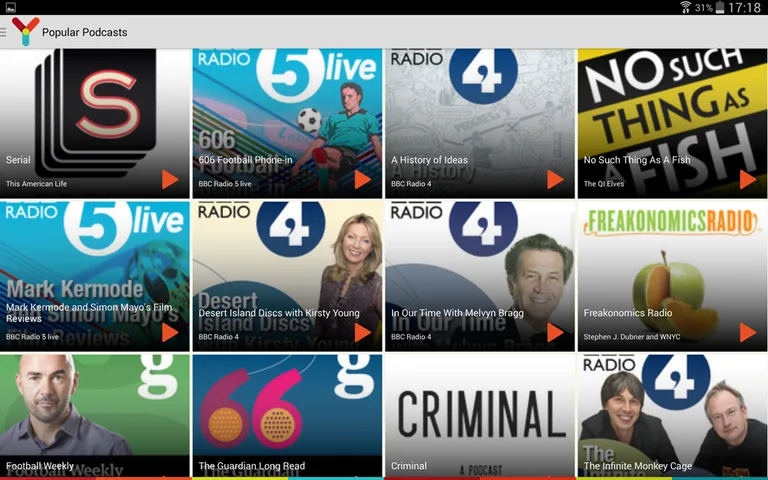
Task: Tap the Y app logo
Action: (25, 31)
